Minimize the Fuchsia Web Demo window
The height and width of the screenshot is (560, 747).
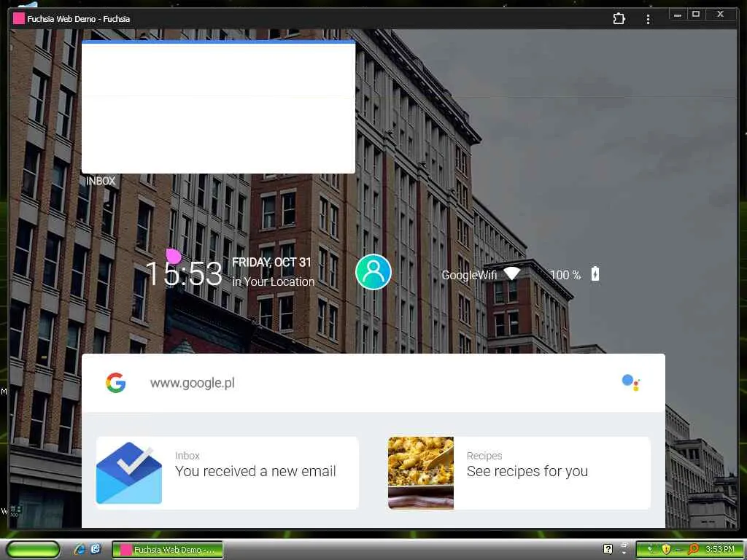[678, 15]
